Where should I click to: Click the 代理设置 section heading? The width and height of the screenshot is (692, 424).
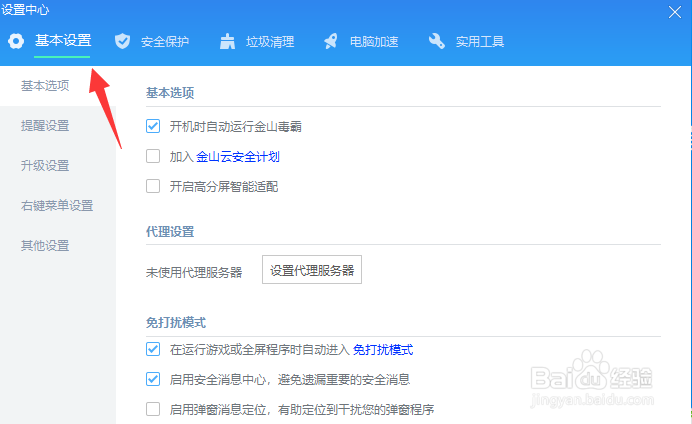click(170, 232)
